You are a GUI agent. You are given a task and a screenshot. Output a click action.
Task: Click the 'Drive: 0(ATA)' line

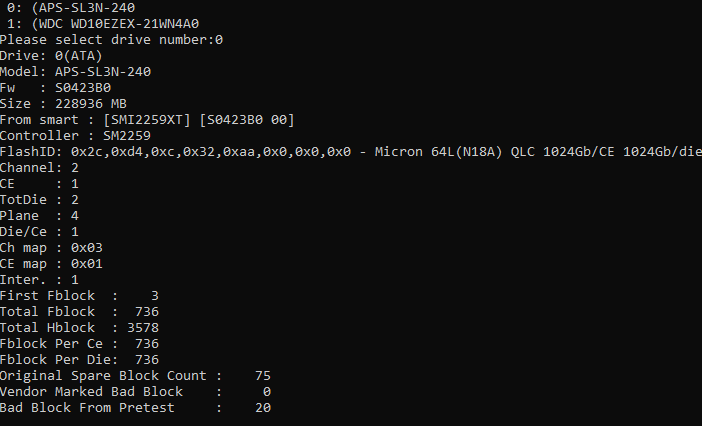click(51, 56)
